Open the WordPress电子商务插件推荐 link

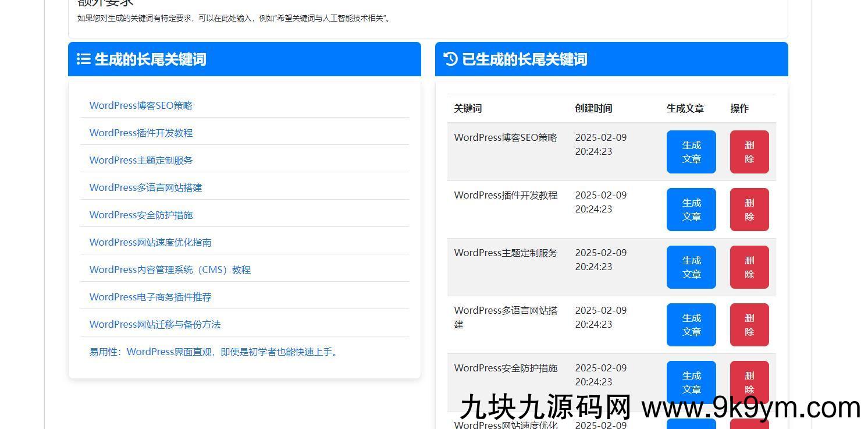[x=150, y=297]
